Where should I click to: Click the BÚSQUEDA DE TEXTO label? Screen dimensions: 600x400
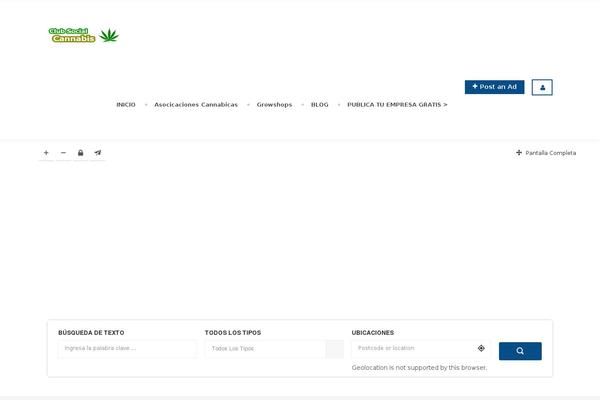point(91,333)
